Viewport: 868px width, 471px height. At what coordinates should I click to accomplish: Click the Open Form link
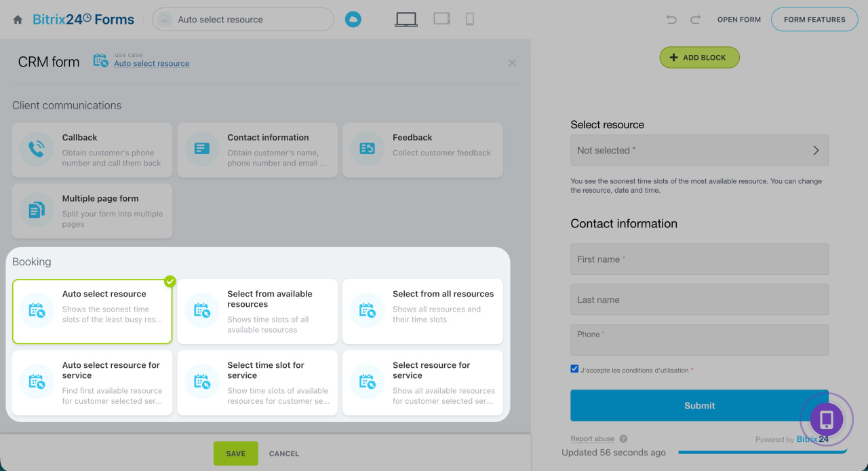point(739,20)
